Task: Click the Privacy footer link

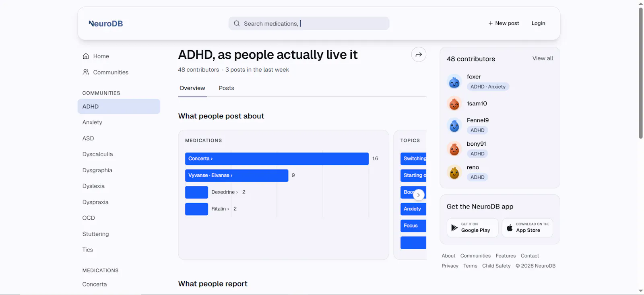Action: point(450,266)
